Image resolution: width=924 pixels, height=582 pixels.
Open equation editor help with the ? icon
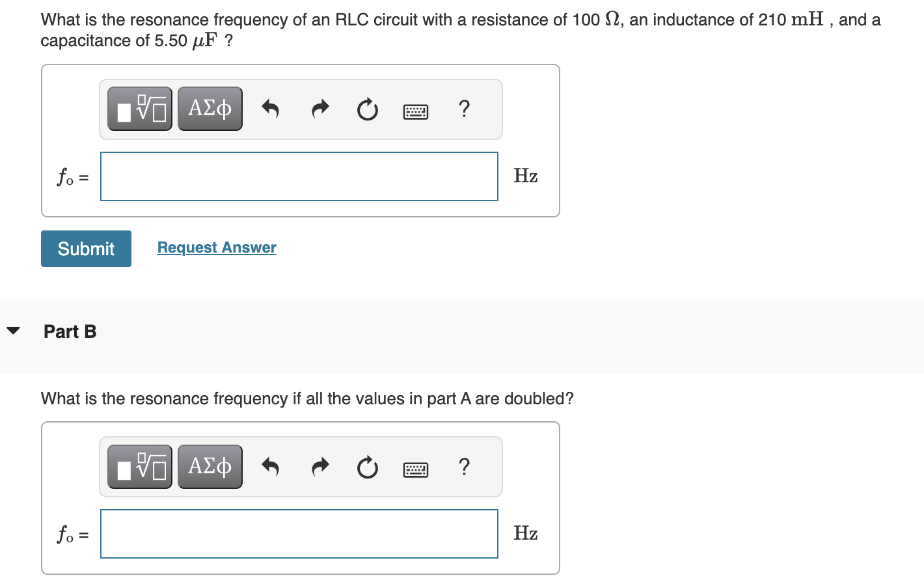[x=464, y=109]
